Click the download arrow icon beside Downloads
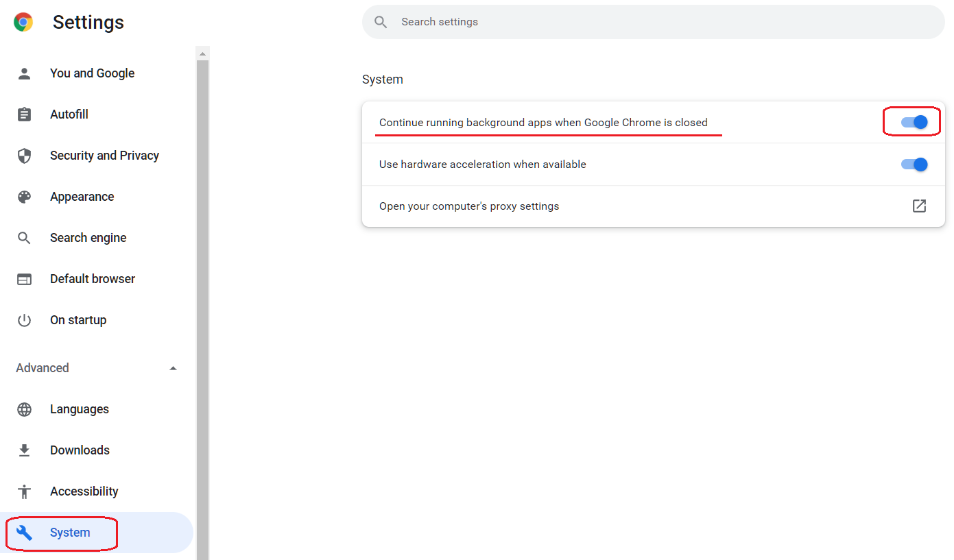 coord(24,450)
